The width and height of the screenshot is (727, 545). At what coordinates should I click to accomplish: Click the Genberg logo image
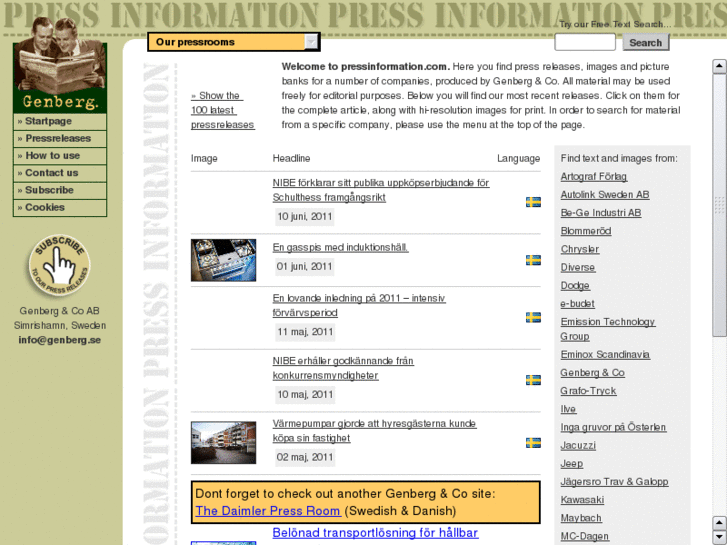[60, 64]
